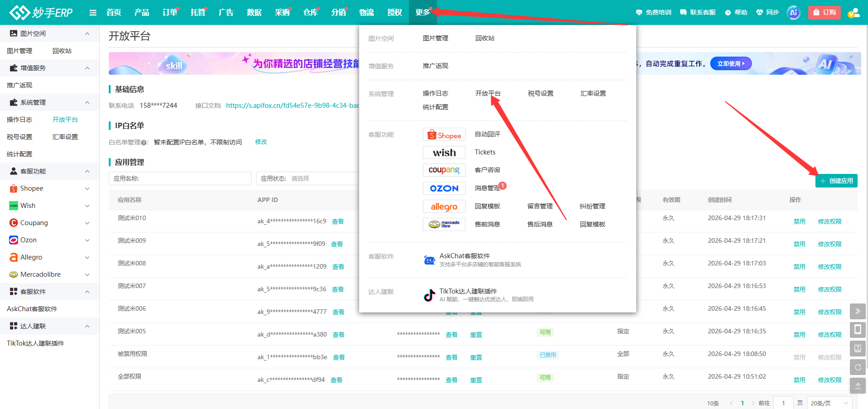Collapse the 系统管理 sidebar section
Viewport: 868px width, 409px height.
[x=87, y=102]
